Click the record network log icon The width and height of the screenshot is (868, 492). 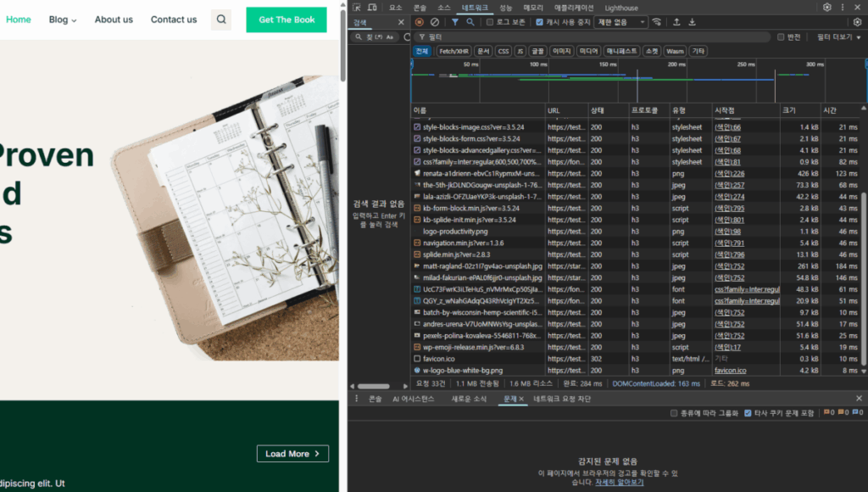coord(420,22)
